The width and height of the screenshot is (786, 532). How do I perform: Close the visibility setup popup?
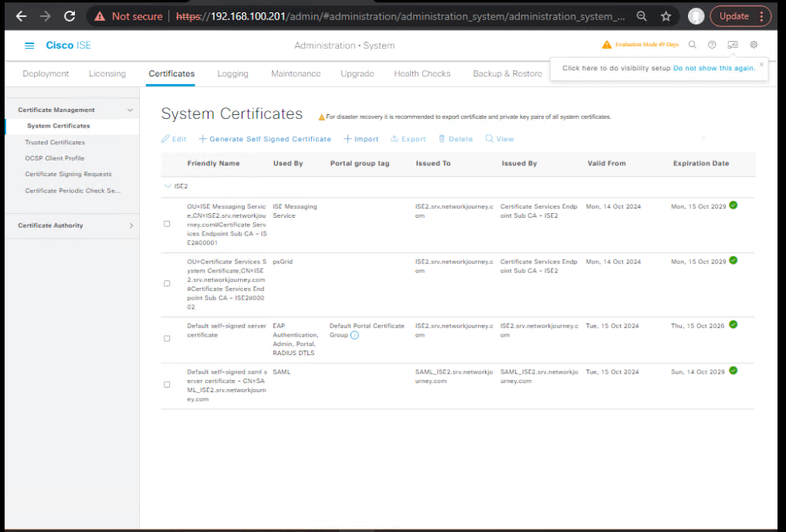pyautogui.click(x=761, y=64)
